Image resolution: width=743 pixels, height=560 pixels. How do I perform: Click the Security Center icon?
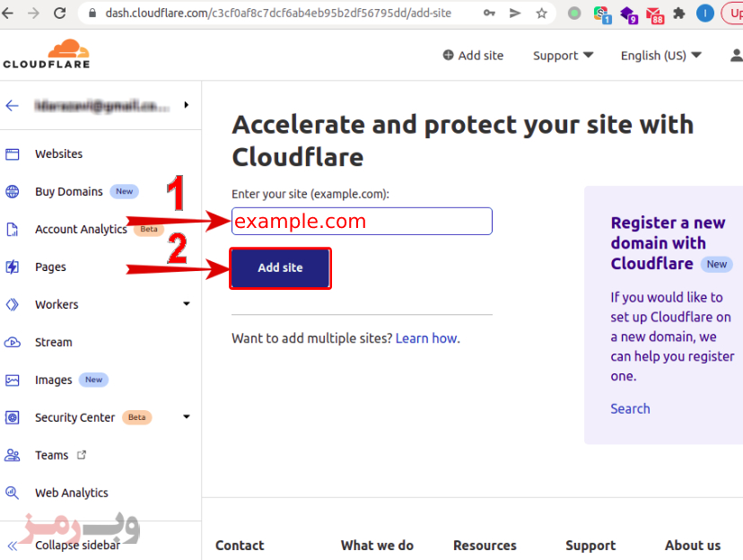coord(13,417)
